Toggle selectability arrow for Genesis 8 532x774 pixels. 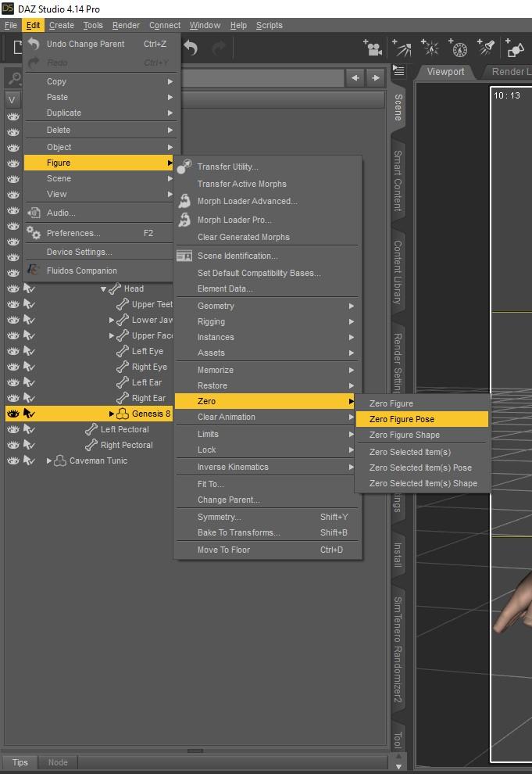[x=29, y=414]
